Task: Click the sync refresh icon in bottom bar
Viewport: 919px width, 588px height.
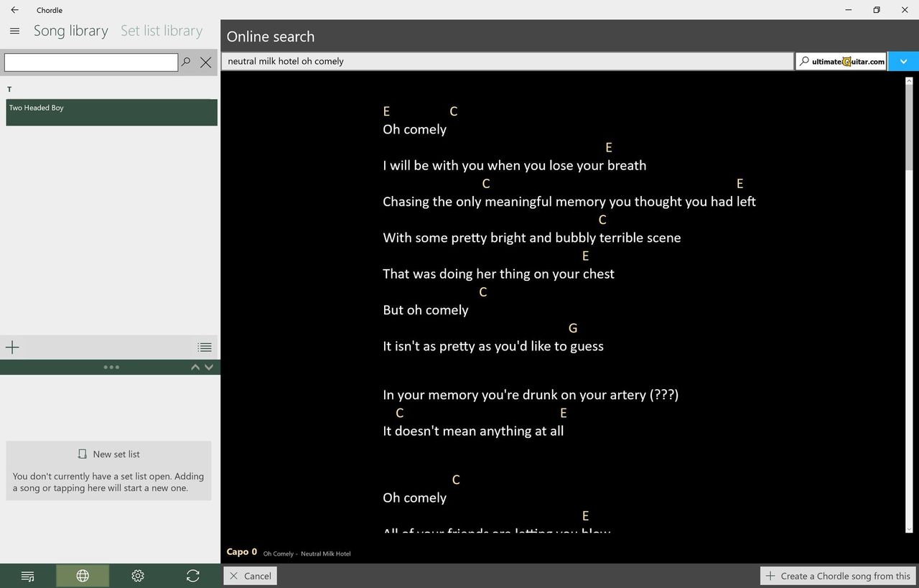Action: [x=192, y=576]
